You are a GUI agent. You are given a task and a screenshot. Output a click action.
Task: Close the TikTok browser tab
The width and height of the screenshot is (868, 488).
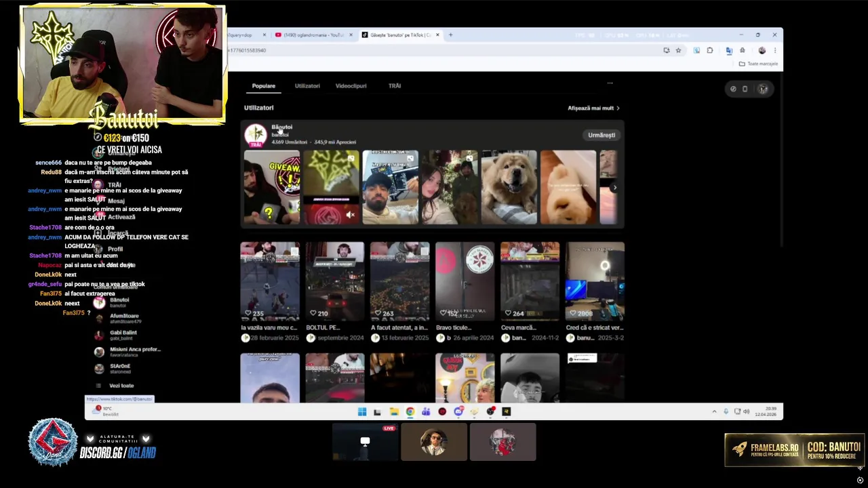[437, 35]
